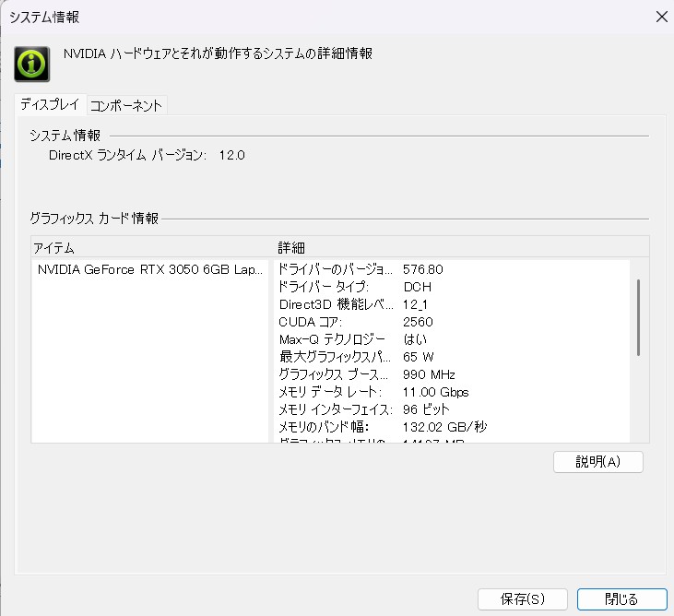Select the メモリのバンド幅 row label
This screenshot has height=616, width=674.
click(324, 427)
